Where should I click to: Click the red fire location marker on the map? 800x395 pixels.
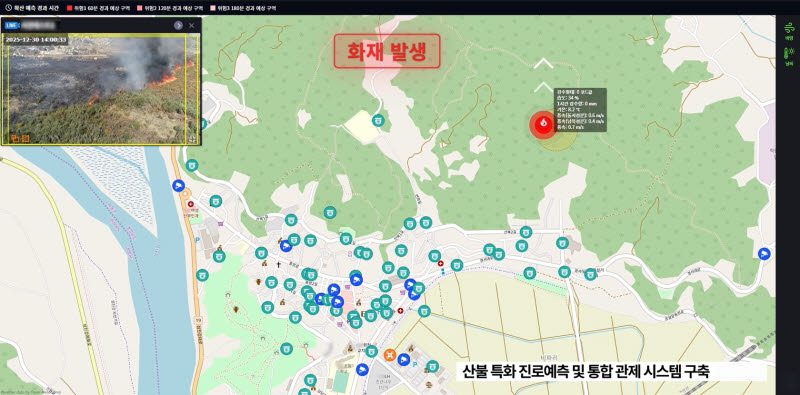542,125
